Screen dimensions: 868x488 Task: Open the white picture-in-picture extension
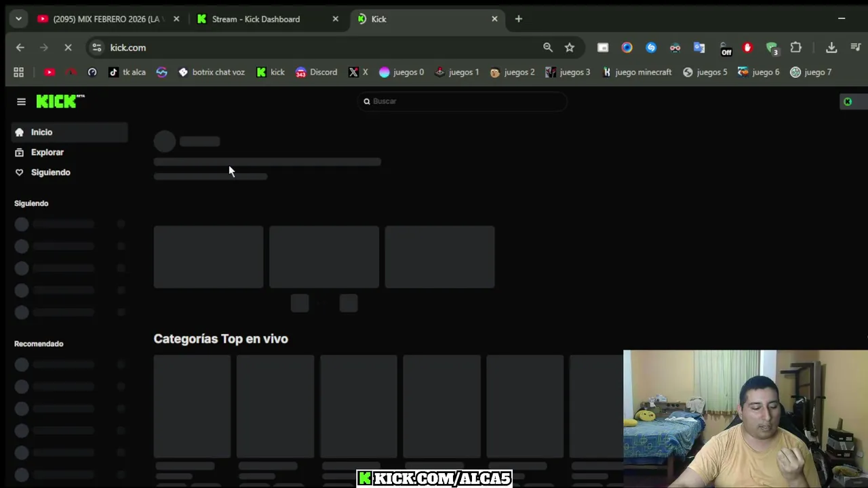[603, 47]
